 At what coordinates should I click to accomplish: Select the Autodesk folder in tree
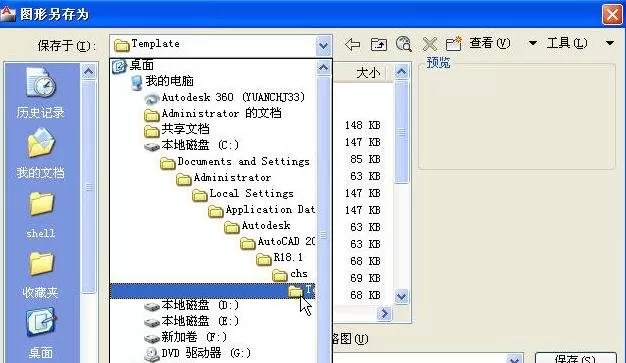[x=257, y=226]
